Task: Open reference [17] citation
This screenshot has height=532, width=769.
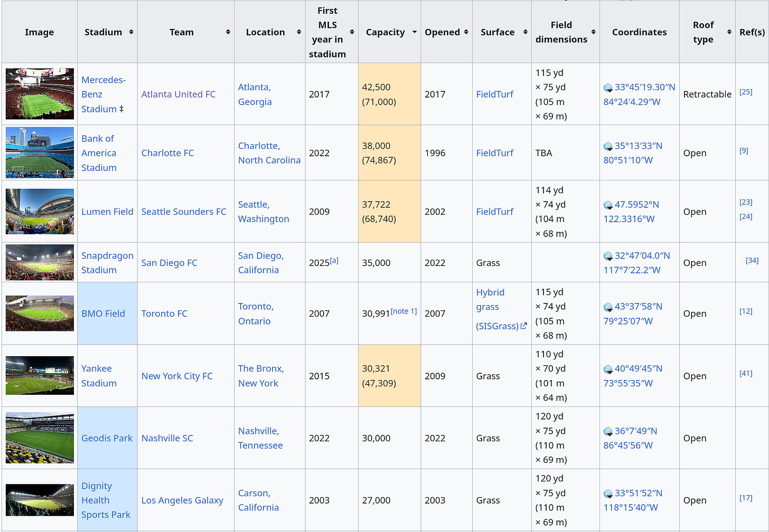Action: click(746, 498)
